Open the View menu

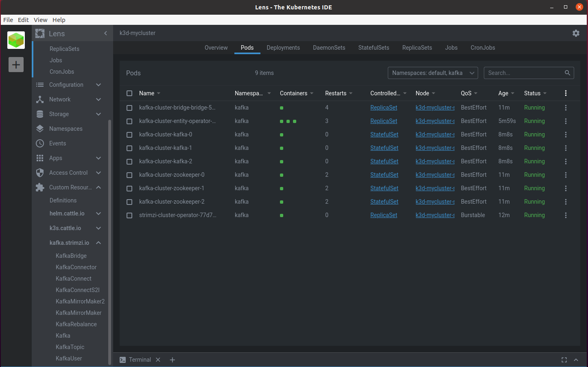tap(40, 20)
